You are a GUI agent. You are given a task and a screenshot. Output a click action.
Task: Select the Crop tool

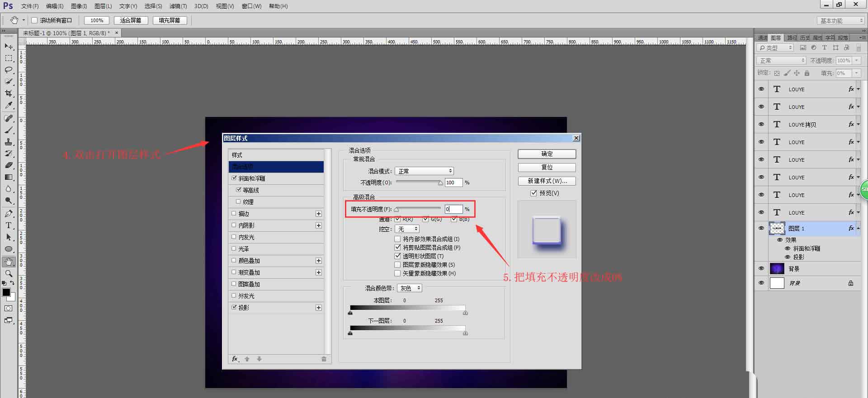click(9, 94)
